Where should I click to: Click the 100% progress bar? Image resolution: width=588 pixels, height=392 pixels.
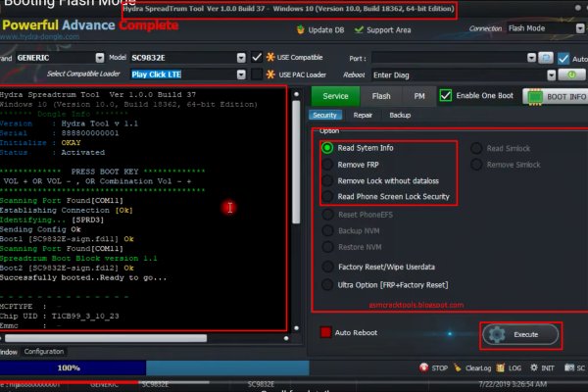[69, 367]
